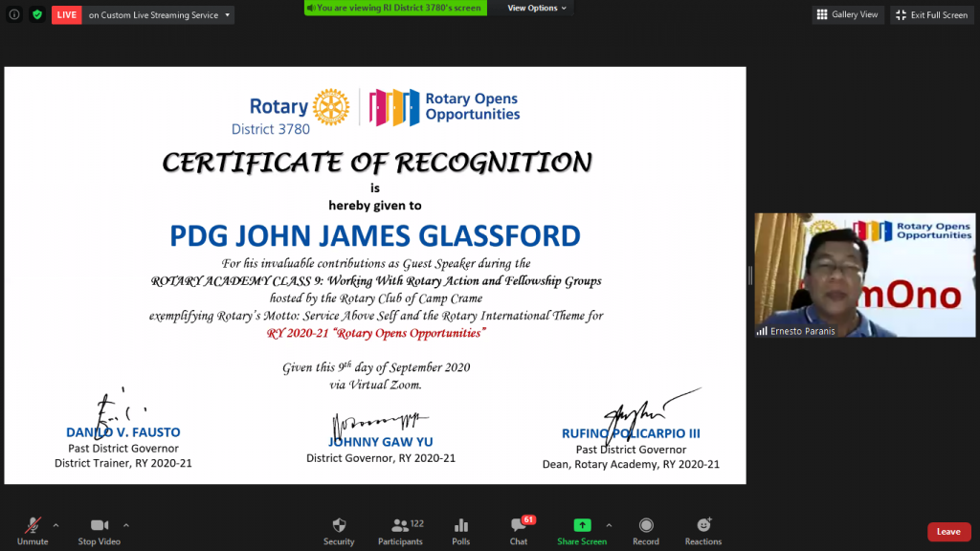980x551 pixels.
Task: Click the 'Given this 9th day of September 2020' line
Action: click(x=376, y=367)
